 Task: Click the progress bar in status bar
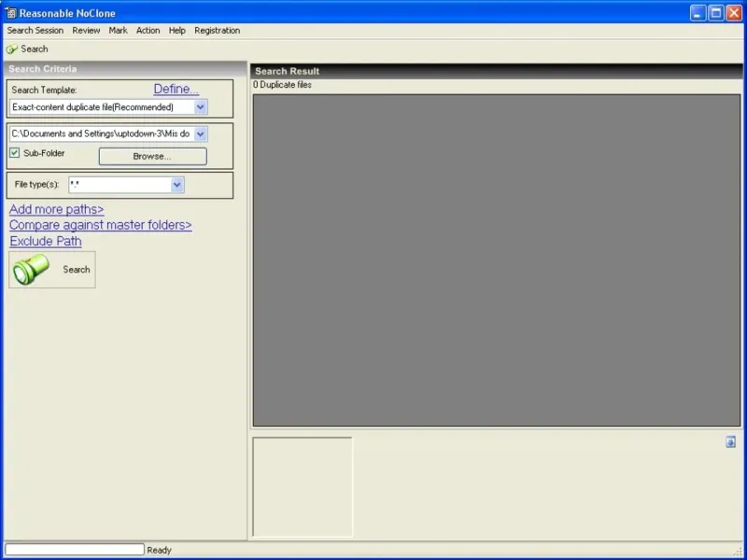[x=75, y=550]
